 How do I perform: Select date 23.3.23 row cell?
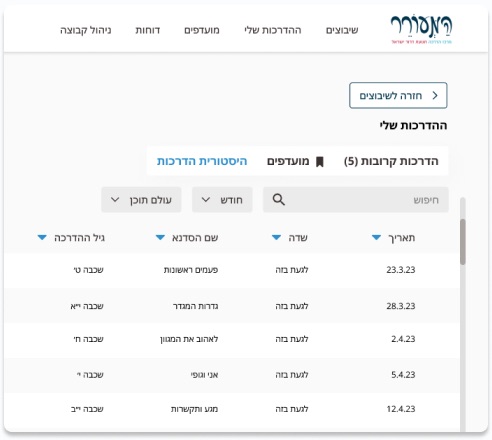pyautogui.click(x=401, y=270)
